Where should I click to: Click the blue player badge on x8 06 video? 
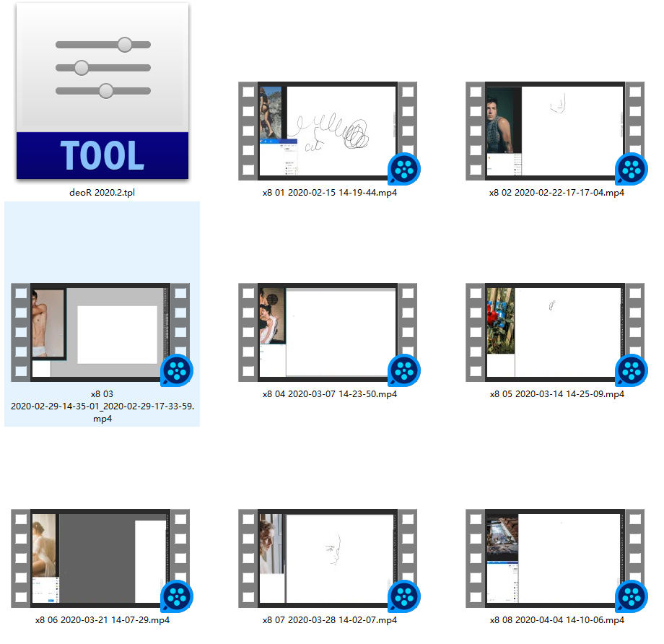coord(177,597)
